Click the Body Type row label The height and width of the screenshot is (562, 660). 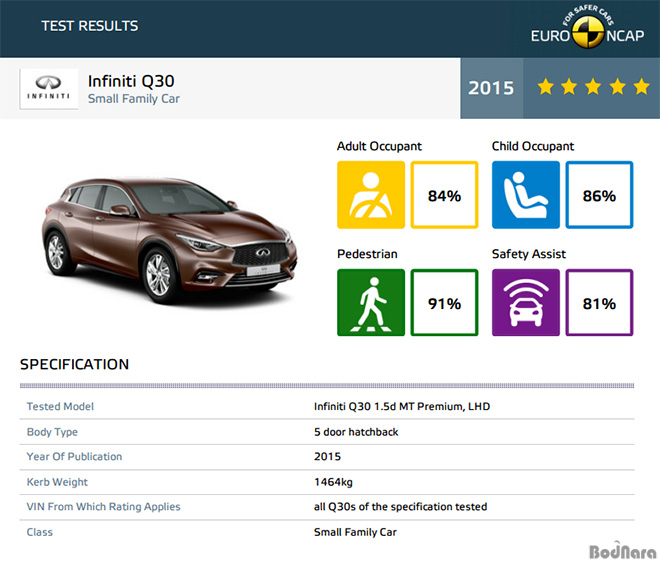pos(52,432)
